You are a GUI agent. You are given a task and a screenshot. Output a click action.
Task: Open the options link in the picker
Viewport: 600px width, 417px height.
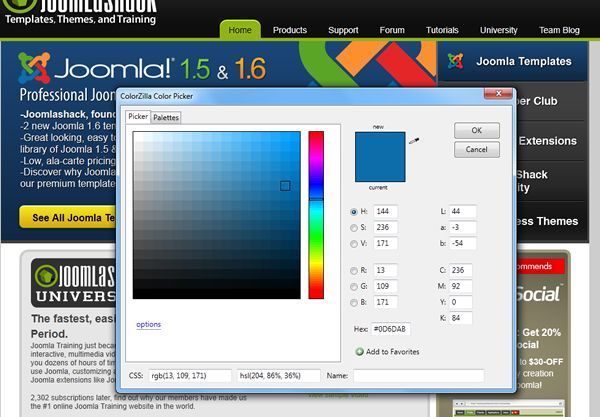[148, 324]
